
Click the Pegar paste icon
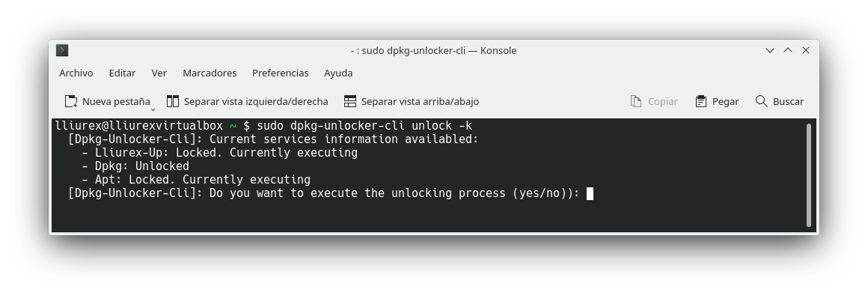coord(701,101)
